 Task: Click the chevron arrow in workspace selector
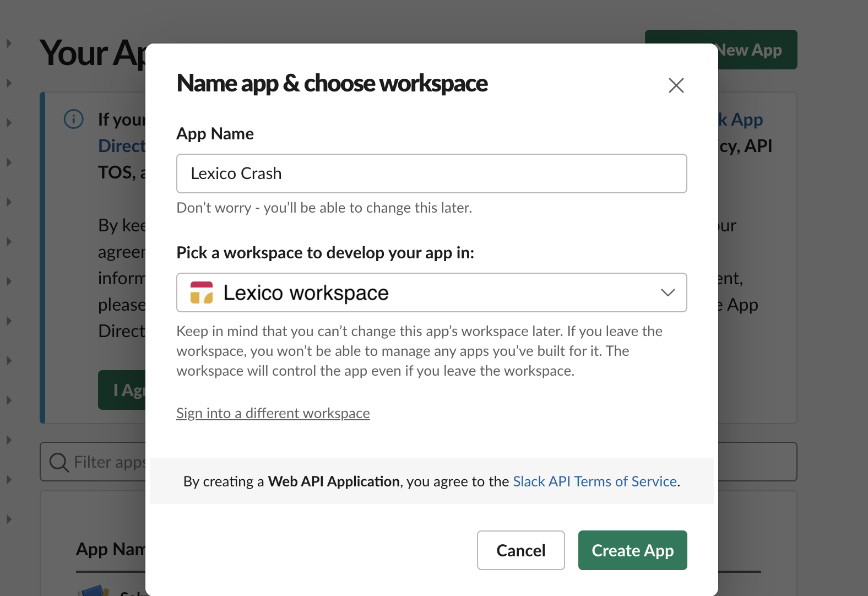tap(668, 292)
